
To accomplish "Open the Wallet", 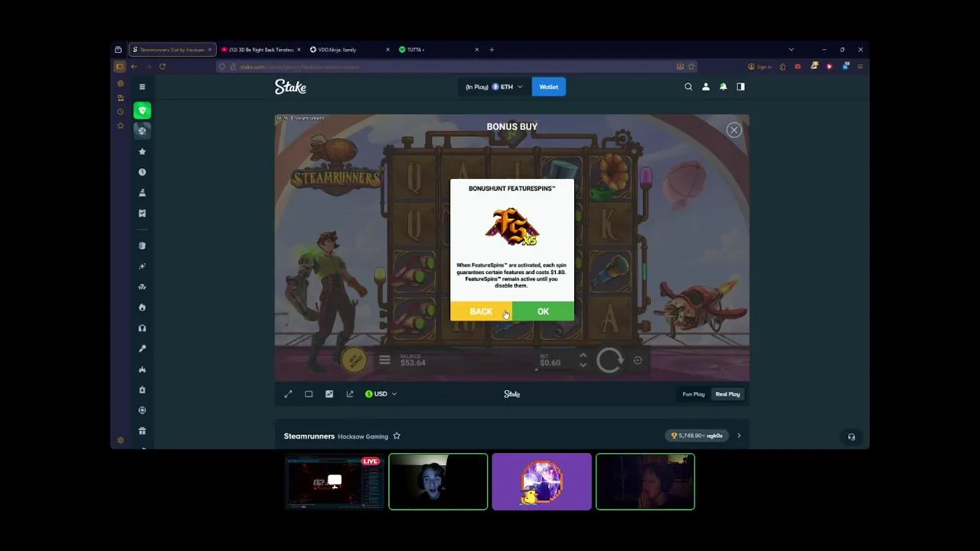I will tap(549, 87).
